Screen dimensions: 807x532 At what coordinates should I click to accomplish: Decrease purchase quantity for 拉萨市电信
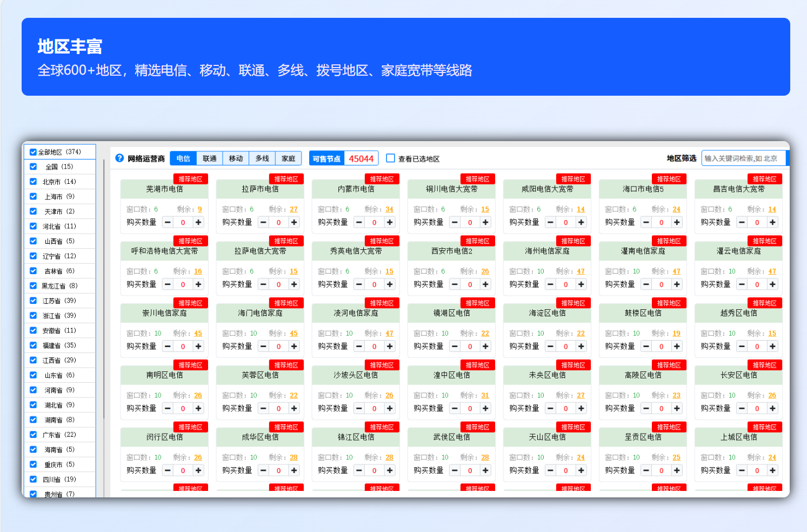tap(263, 222)
